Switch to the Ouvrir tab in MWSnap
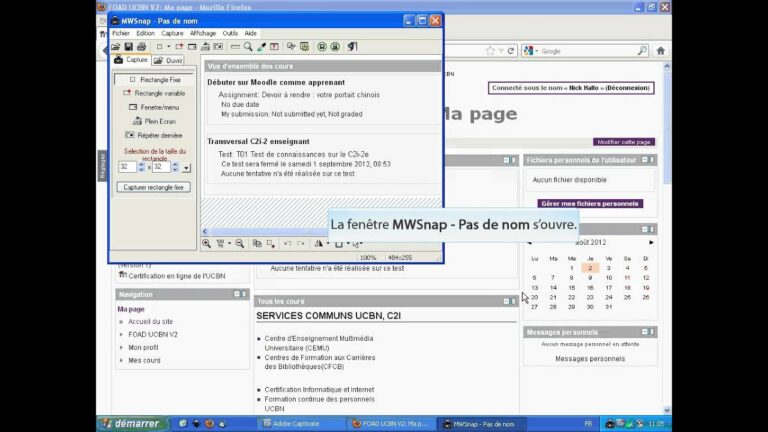Image resolution: width=768 pixels, height=432 pixels. coord(168,60)
